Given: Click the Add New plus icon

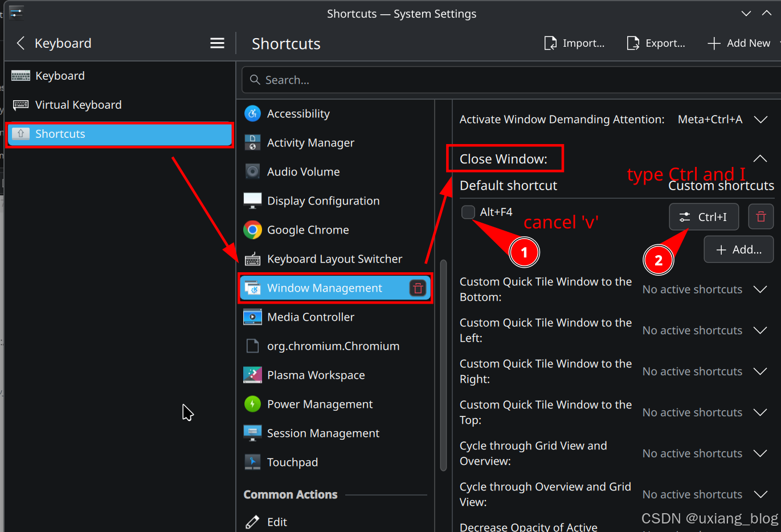Looking at the screenshot, I should (x=714, y=43).
